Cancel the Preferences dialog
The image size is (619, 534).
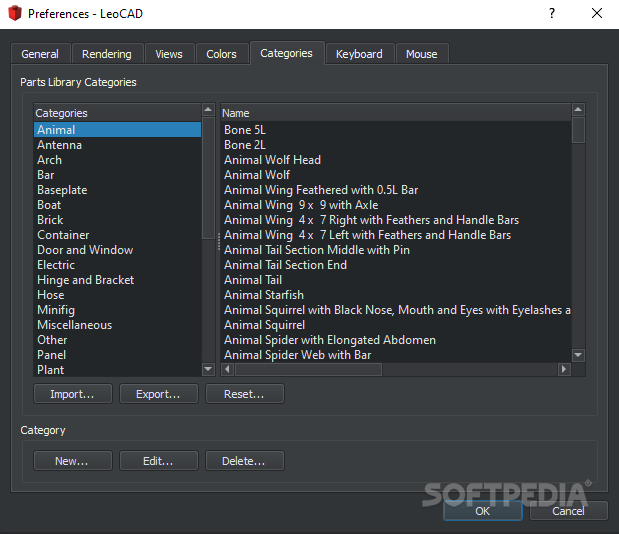568,511
